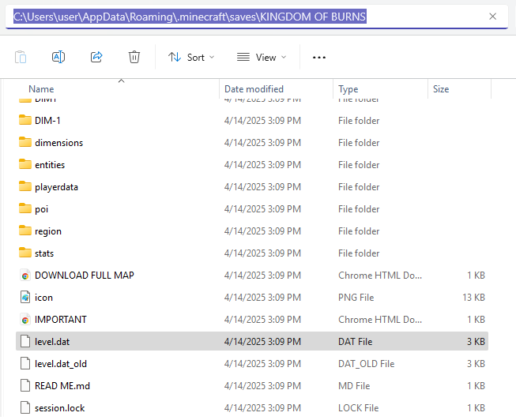
Task: Select the region folder
Action: tap(47, 231)
